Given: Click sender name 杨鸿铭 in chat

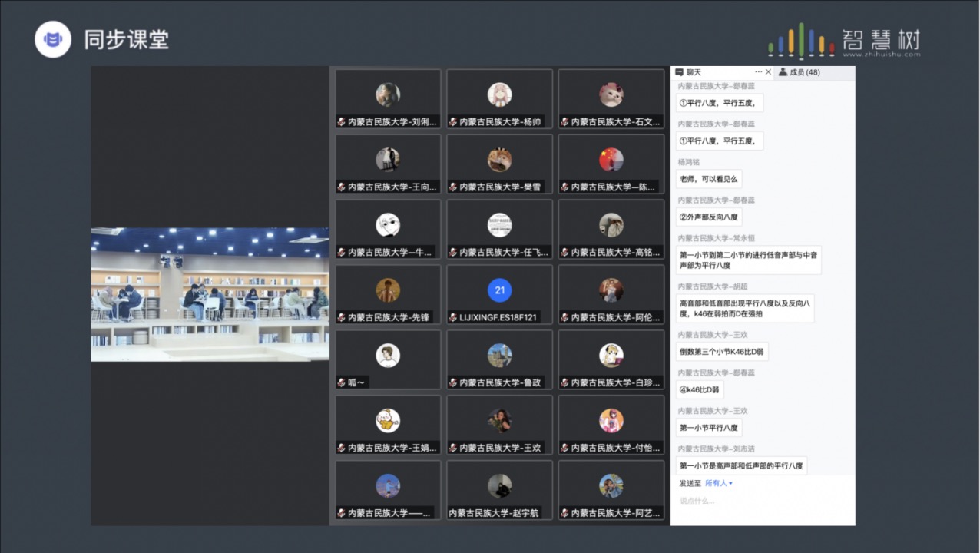Looking at the screenshot, I should (689, 162).
